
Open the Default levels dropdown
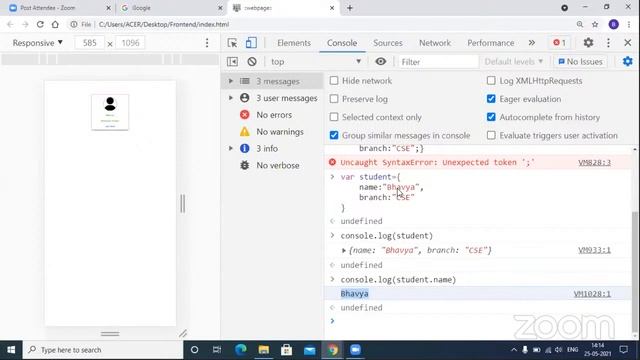tap(513, 62)
